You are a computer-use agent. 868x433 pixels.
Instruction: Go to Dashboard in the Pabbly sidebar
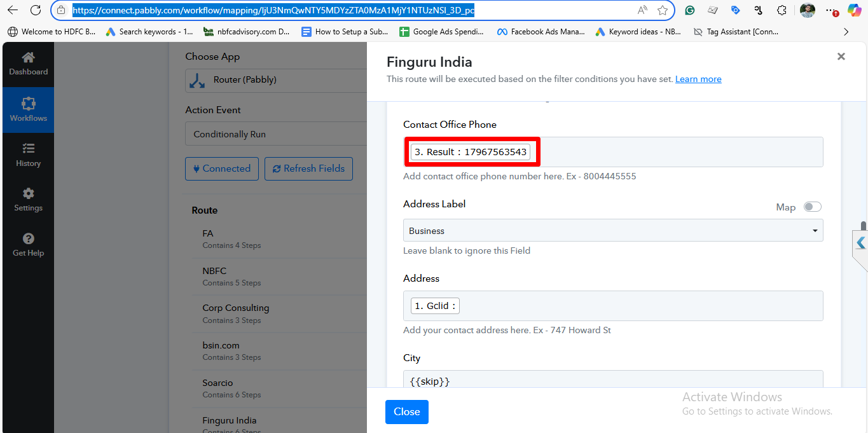click(28, 64)
